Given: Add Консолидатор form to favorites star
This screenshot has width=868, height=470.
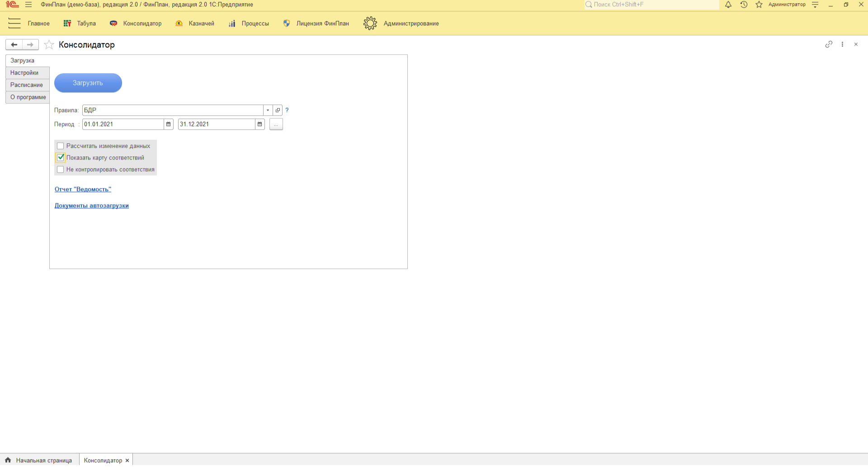Looking at the screenshot, I should click(49, 45).
